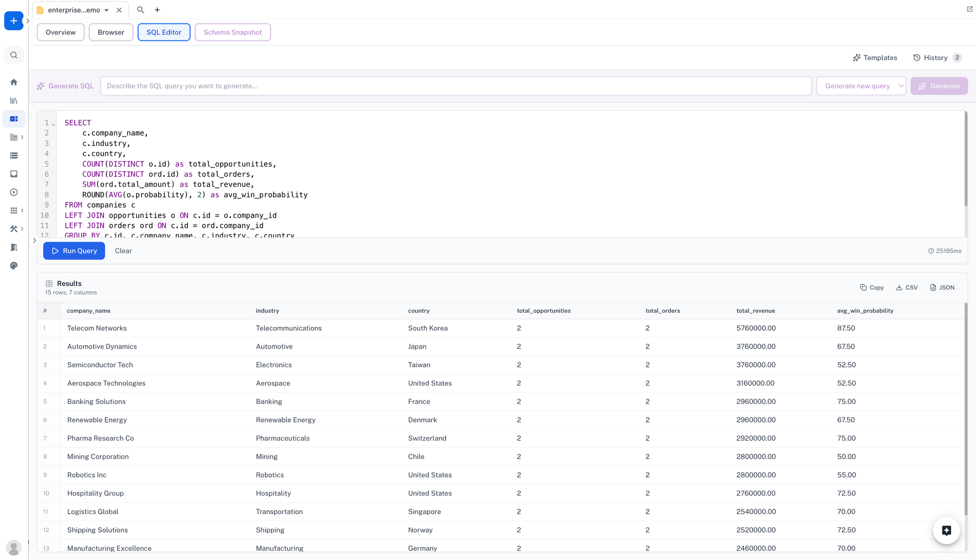Click the Describe SQL query input field
The image size is (976, 560).
455,86
